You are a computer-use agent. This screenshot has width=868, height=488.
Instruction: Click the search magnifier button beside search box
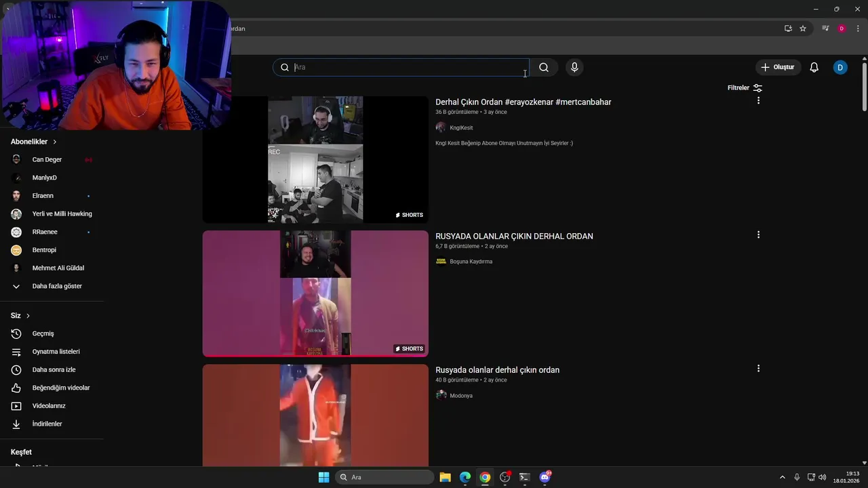point(544,67)
